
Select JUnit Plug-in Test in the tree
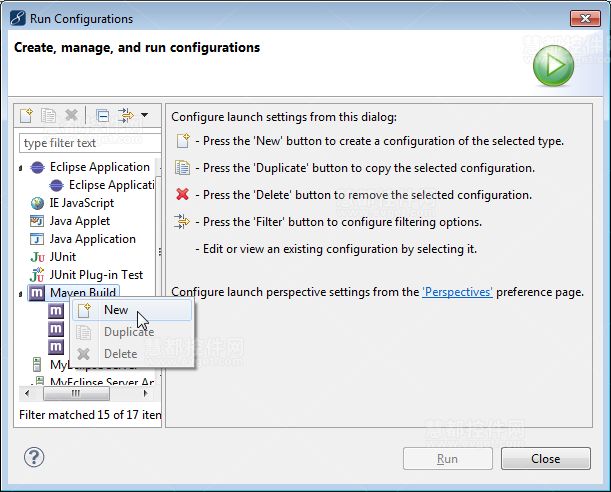(x=96, y=275)
